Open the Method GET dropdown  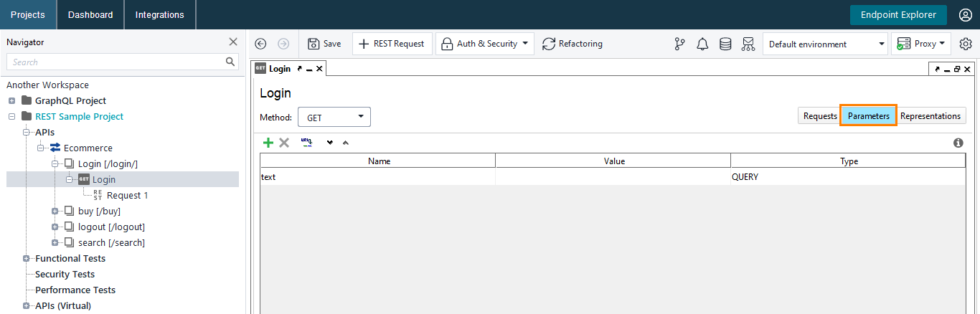point(334,117)
